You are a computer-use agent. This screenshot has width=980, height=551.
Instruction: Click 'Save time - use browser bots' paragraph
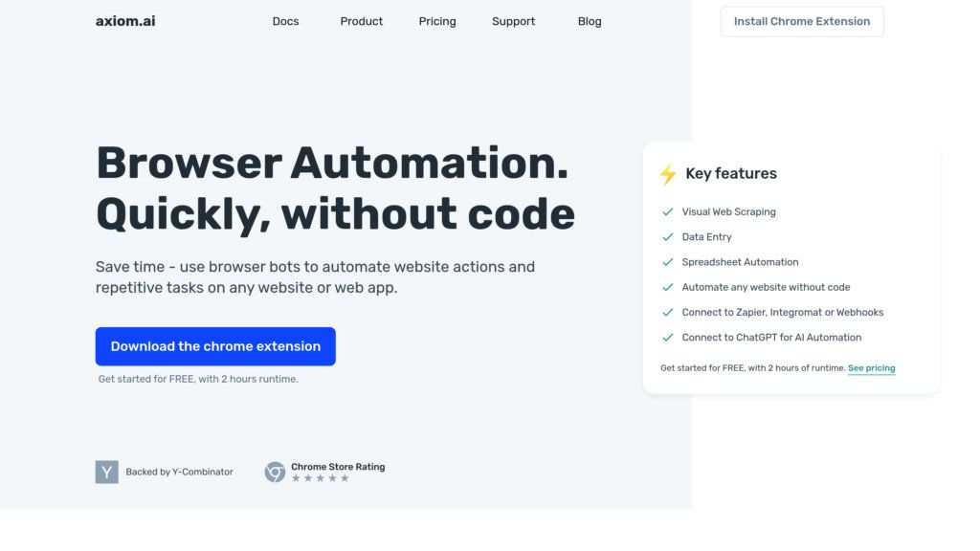[315, 276]
